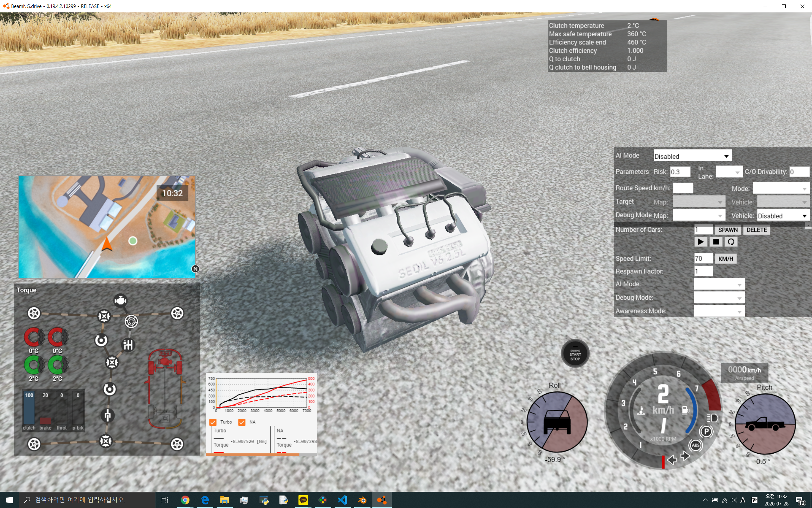Viewport: 812px width, 508px height.
Task: Click the rear-left wheel icon under the pedal bars
Action: click(x=34, y=444)
